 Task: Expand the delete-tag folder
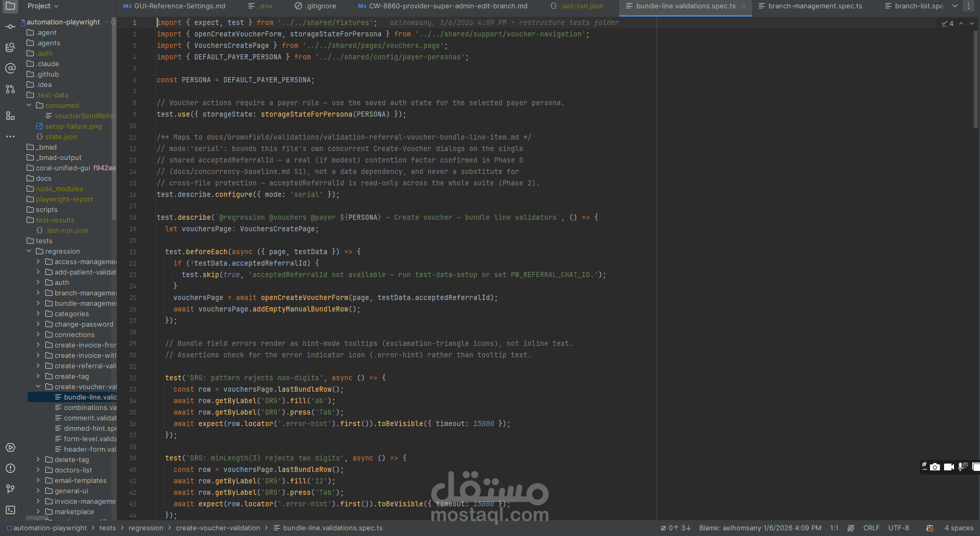(x=39, y=459)
